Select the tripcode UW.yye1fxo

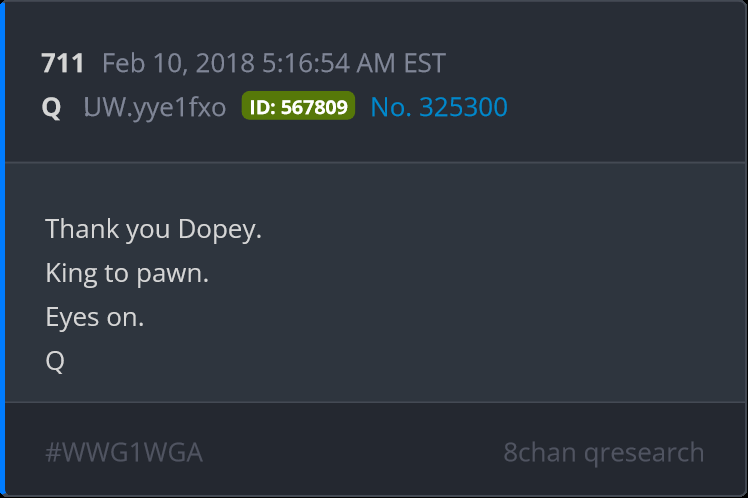[155, 107]
